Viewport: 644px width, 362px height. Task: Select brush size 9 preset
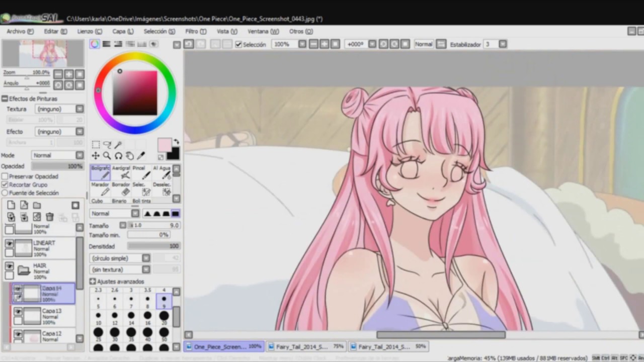click(x=164, y=302)
